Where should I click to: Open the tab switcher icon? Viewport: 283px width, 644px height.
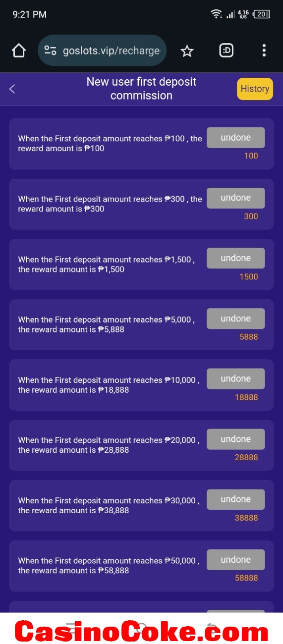226,50
